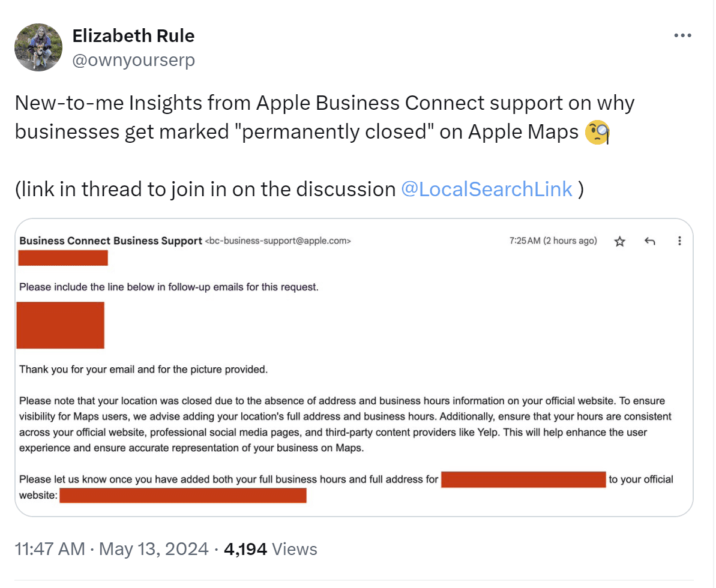Select the large redacted block above the thank-you line
The width and height of the screenshot is (716, 588).
(60, 325)
